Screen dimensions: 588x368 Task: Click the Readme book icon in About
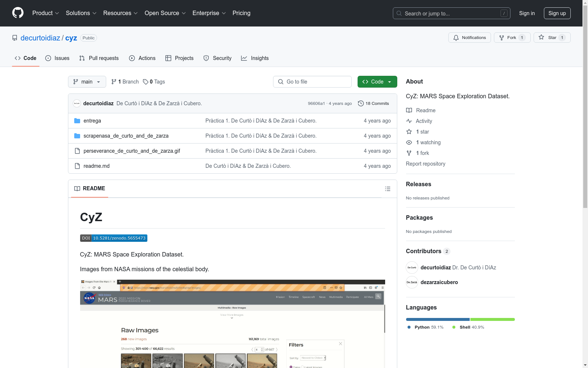click(409, 110)
